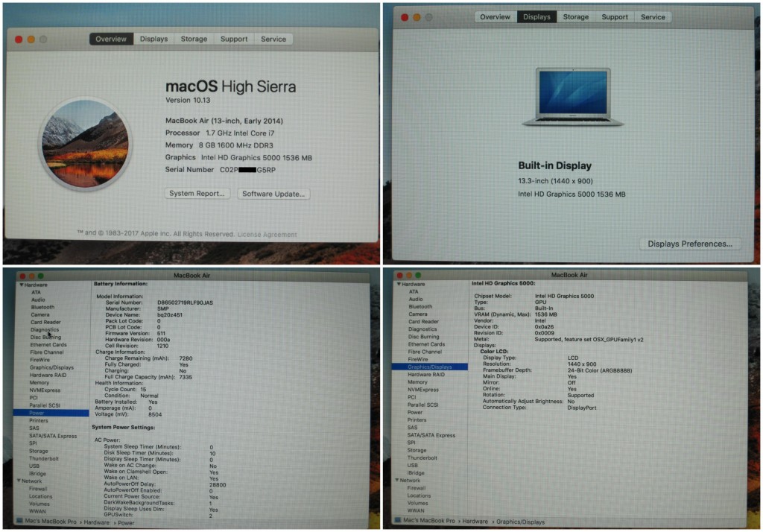Collapse Network tree in the Battery Information window
Image resolution: width=763 pixels, height=532 pixels.
pyautogui.click(x=22, y=481)
